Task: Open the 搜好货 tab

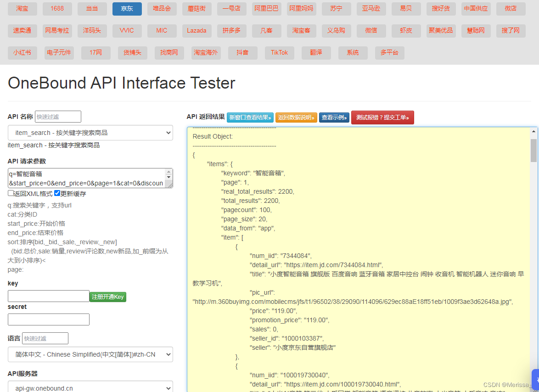Action: point(441,9)
